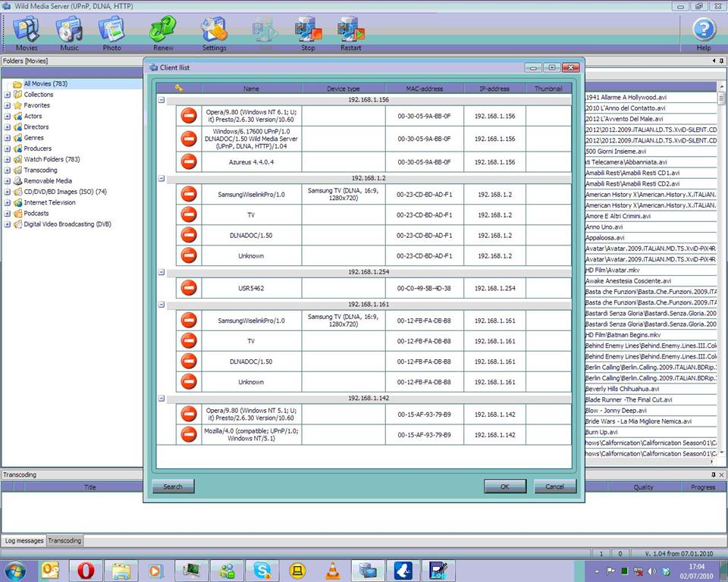728x582 pixels.
Task: Collapse the 192.168.1.142 client group
Action: (x=161, y=398)
